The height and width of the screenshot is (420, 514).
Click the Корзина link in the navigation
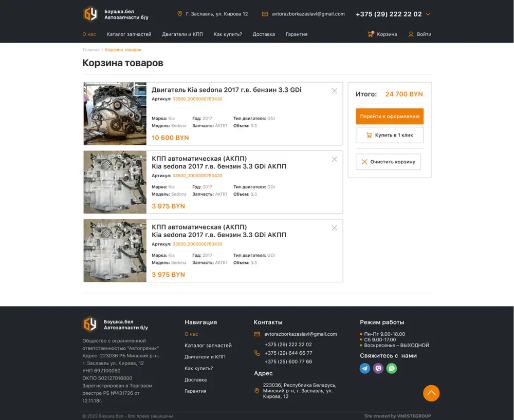pyautogui.click(x=387, y=34)
